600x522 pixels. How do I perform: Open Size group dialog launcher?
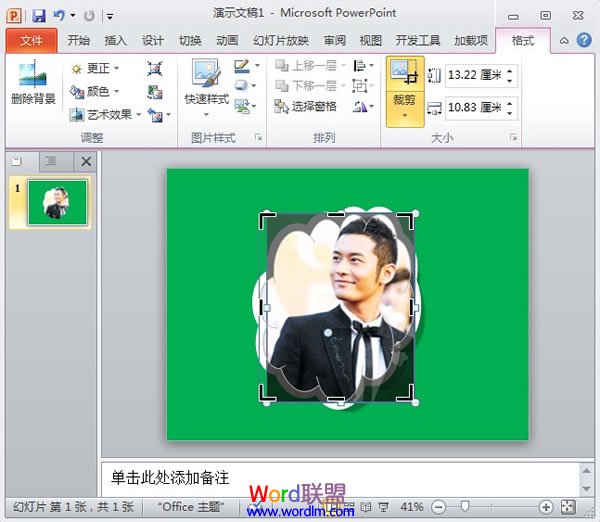point(513,137)
